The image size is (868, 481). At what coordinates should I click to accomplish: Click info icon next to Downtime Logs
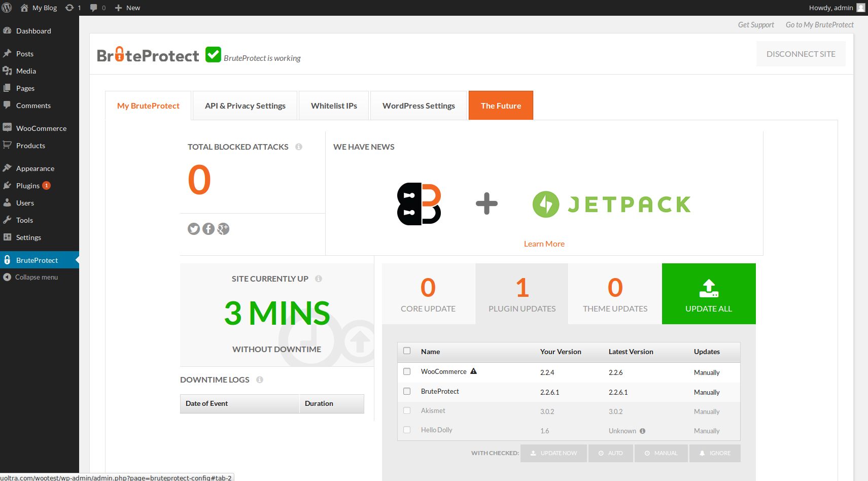[260, 380]
